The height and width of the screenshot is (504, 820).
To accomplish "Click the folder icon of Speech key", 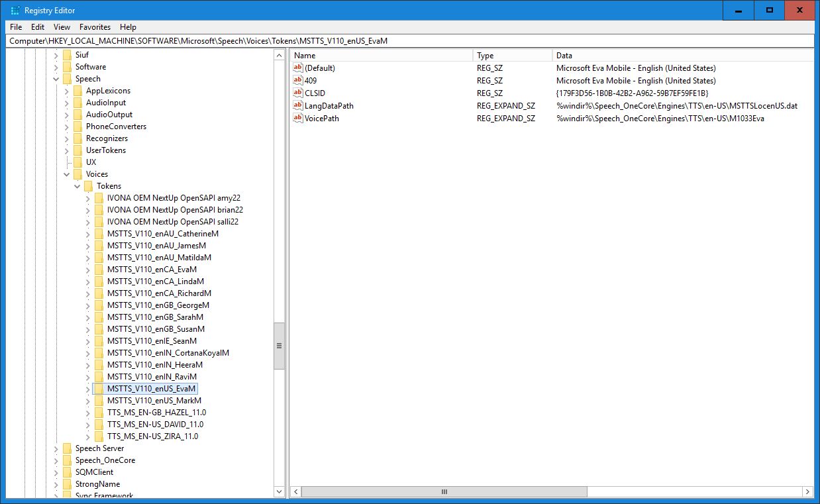I will pyautogui.click(x=68, y=79).
